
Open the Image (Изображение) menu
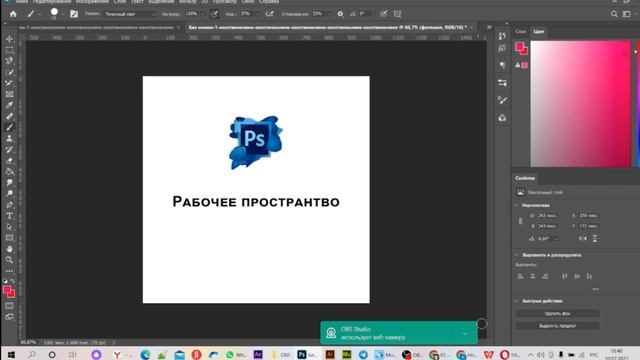click(92, 2)
